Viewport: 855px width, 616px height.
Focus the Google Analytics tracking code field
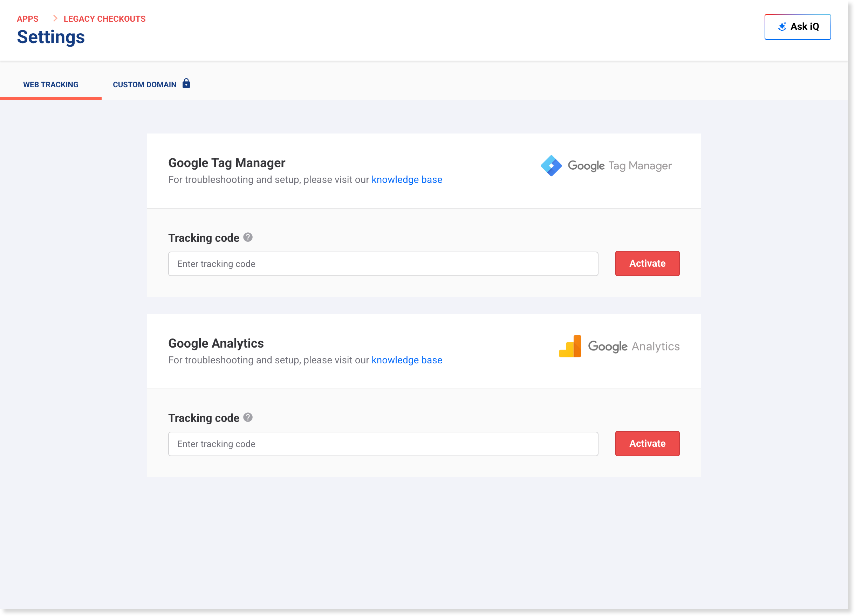pyautogui.click(x=383, y=444)
